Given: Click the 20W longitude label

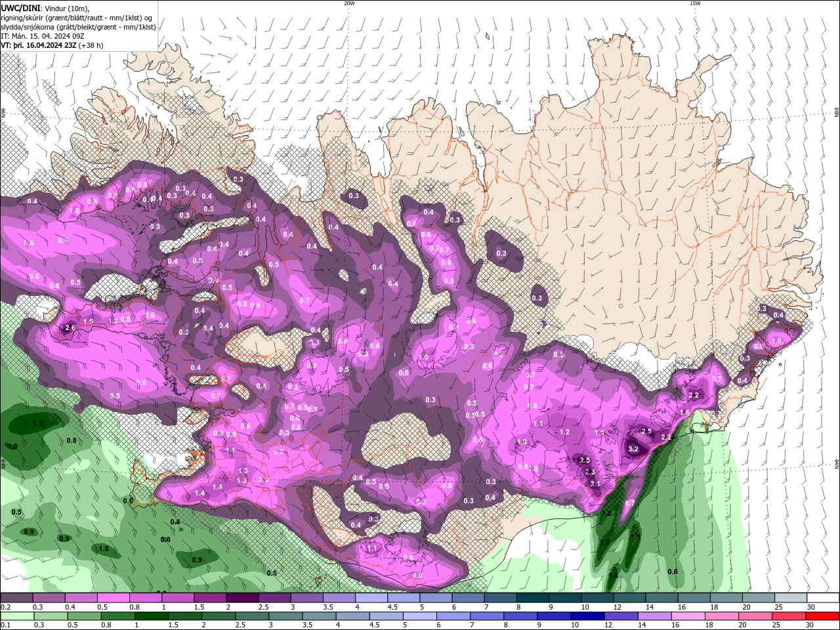Looking at the screenshot, I should [349, 3].
